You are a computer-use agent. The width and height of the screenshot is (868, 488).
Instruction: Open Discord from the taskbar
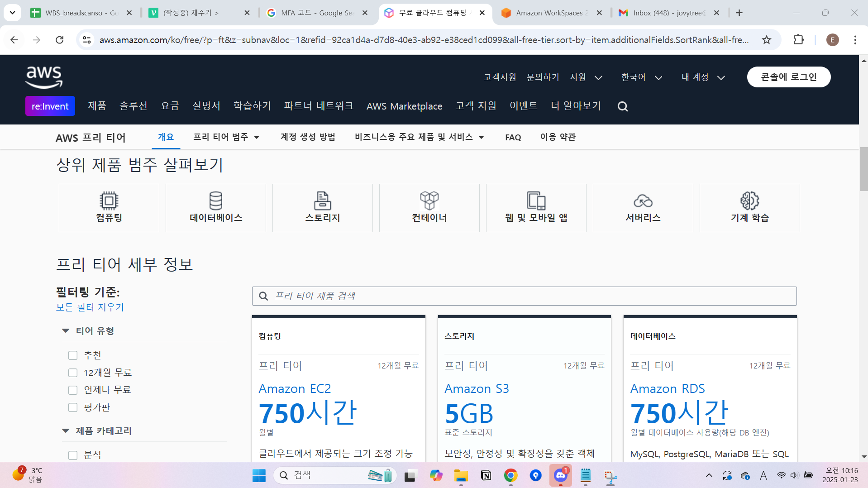pyautogui.click(x=561, y=475)
